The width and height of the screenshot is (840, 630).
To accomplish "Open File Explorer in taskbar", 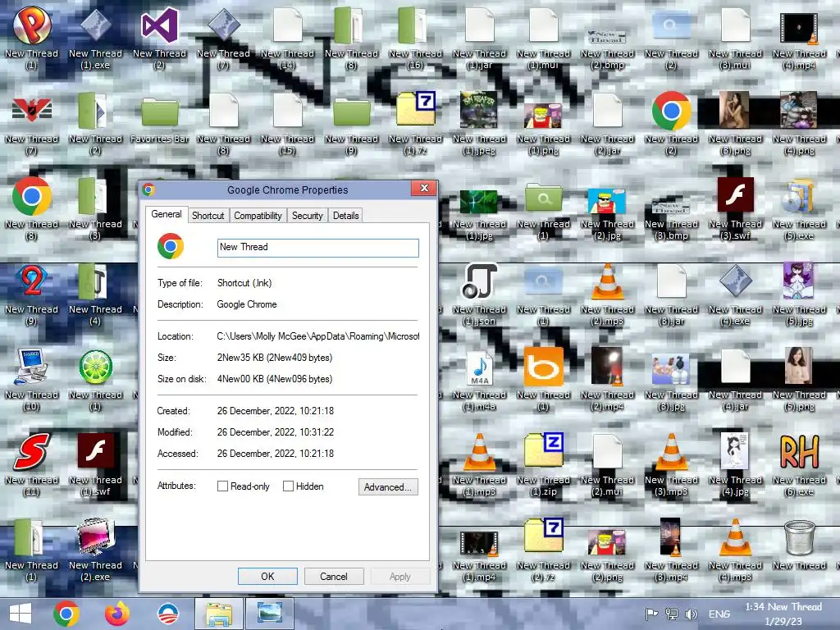I will 219,614.
